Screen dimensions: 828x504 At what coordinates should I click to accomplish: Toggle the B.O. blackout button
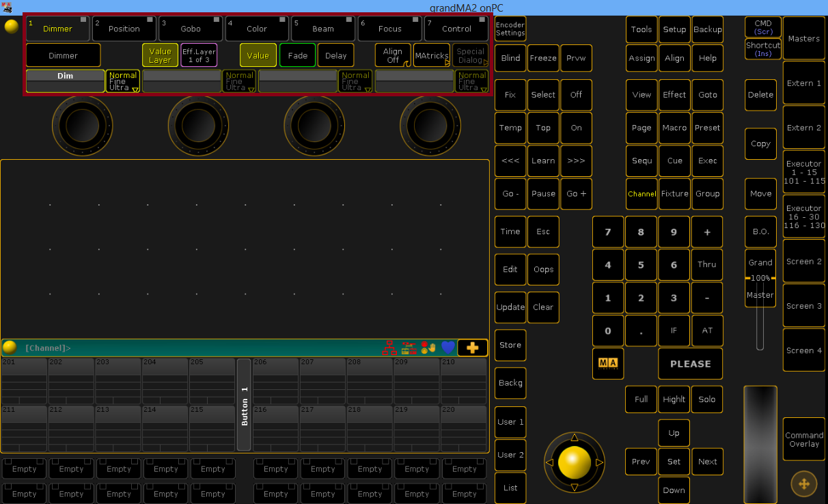point(760,232)
